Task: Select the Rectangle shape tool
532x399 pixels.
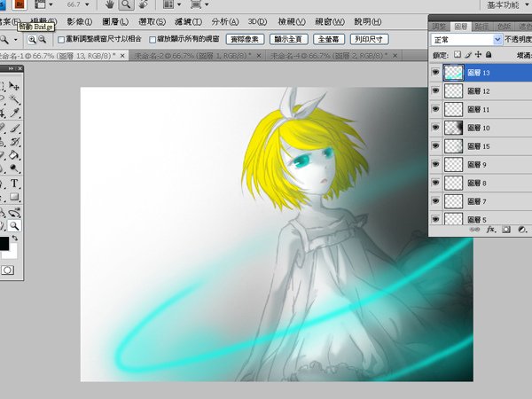Action: pyautogui.click(x=14, y=197)
